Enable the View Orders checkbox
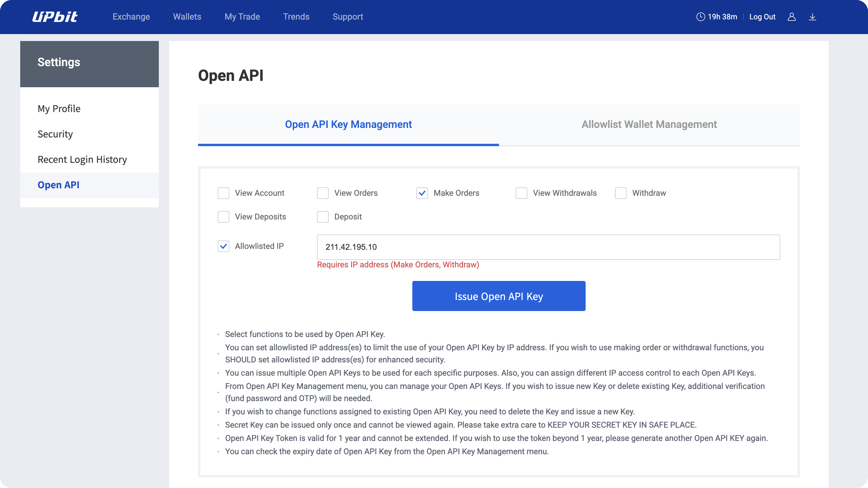This screenshot has height=488, width=868. [323, 193]
